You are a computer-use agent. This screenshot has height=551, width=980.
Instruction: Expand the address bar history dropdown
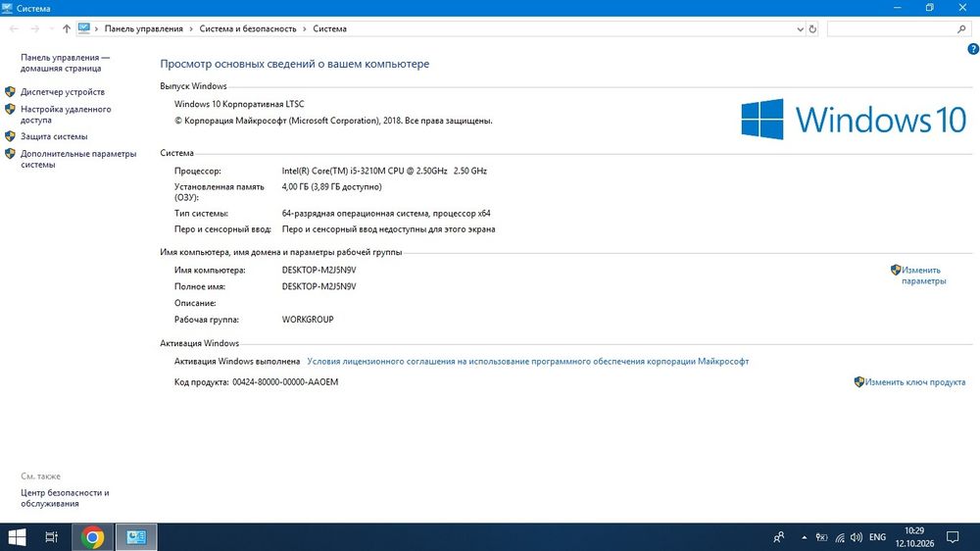[x=800, y=28]
